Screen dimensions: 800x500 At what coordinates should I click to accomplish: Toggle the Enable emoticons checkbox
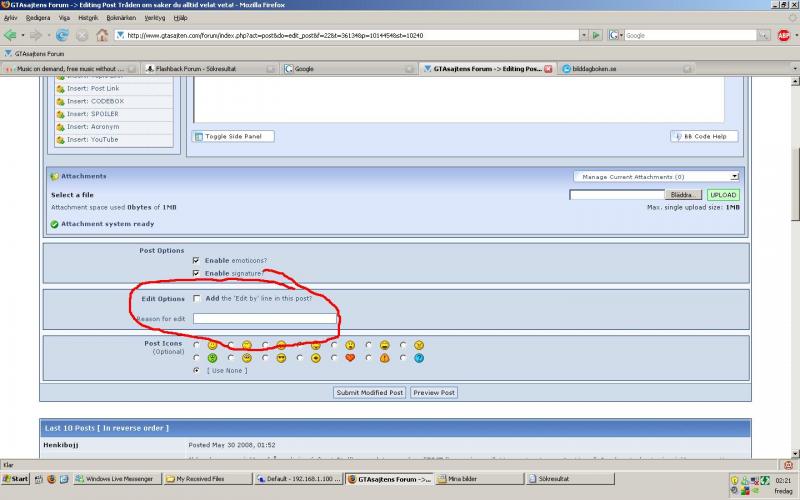(196, 260)
